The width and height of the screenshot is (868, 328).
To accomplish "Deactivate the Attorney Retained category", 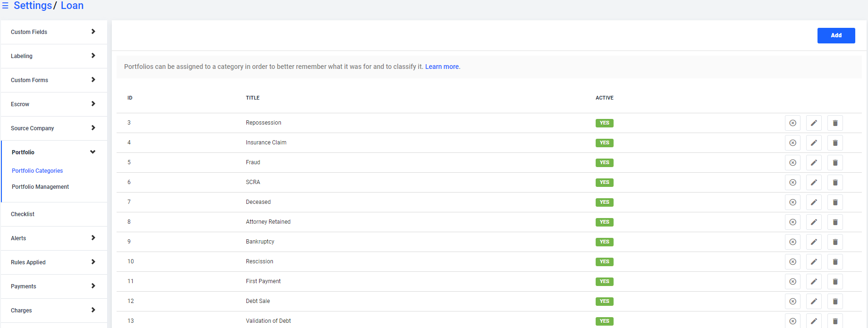I will pyautogui.click(x=793, y=222).
